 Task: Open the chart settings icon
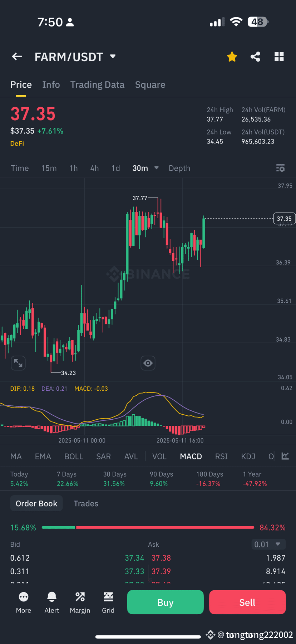[x=281, y=168]
